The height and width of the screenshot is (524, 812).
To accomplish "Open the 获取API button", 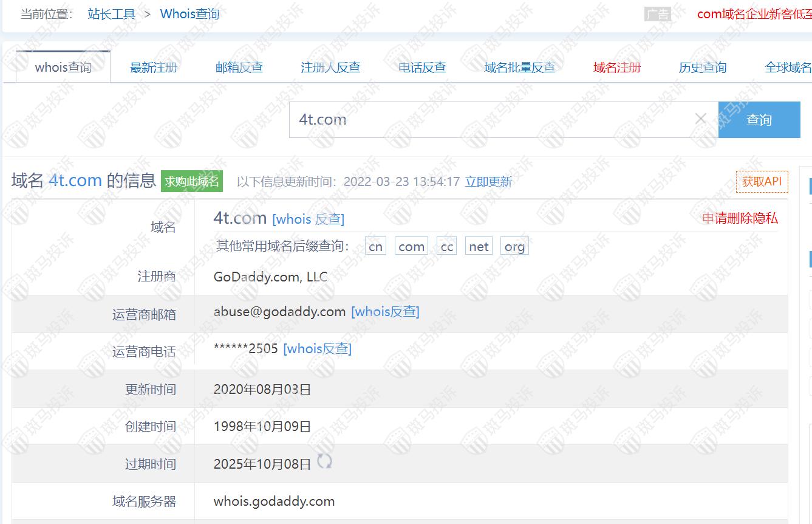I will [762, 182].
